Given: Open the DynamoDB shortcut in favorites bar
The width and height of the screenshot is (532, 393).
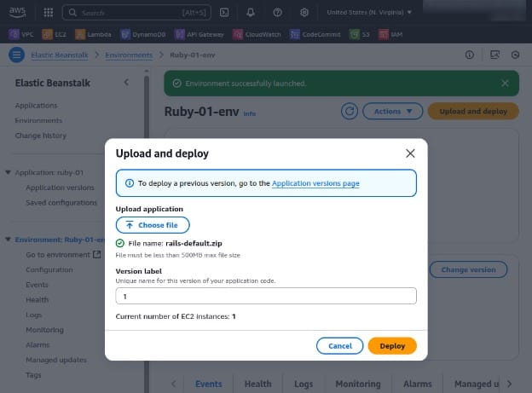Looking at the screenshot, I should click(143, 34).
